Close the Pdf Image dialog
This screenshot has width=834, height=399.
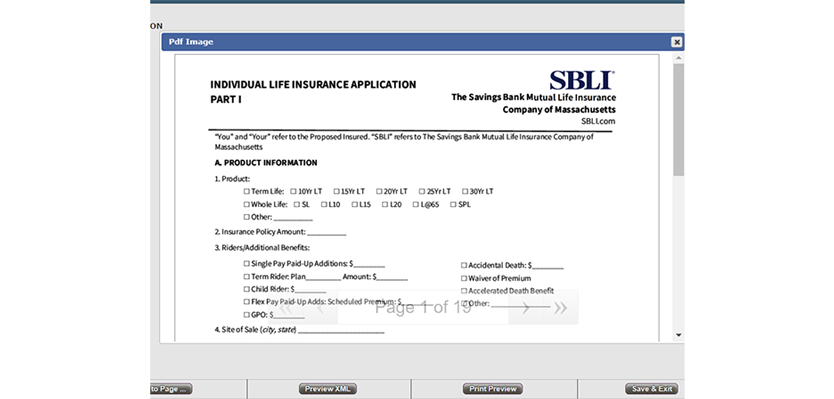tap(676, 42)
